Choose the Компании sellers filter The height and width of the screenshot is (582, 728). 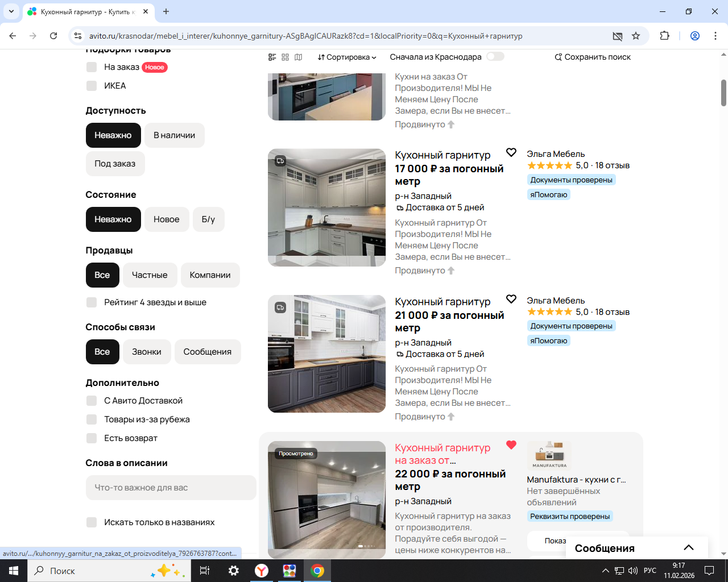[210, 275]
